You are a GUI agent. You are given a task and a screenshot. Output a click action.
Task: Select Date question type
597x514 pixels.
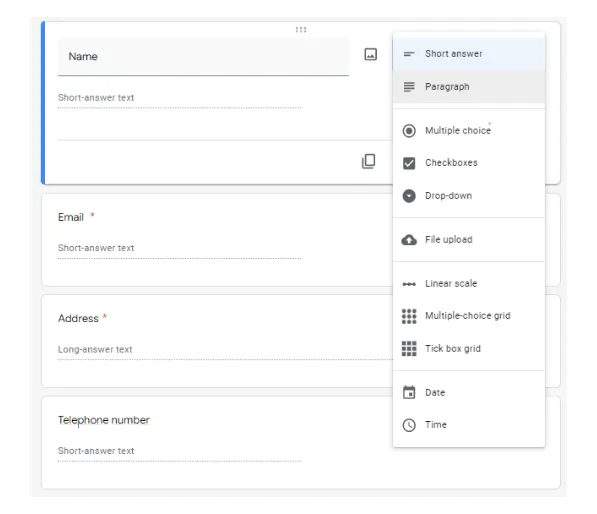pos(469,393)
